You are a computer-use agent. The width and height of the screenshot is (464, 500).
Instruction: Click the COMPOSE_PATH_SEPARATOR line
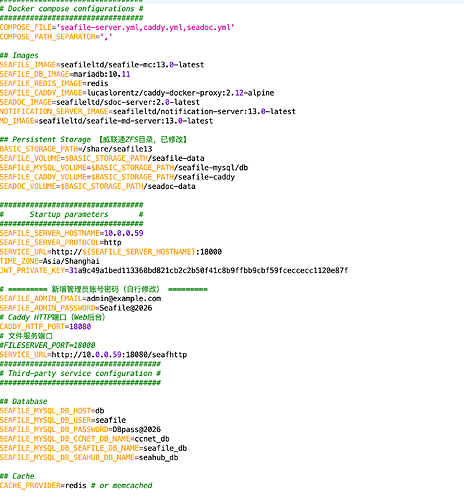56,37
